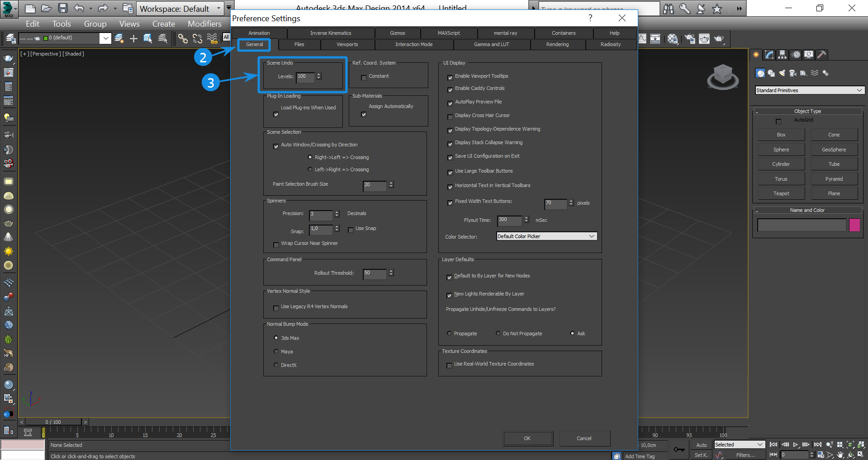Collapse the Name and Color rollout
Viewport: 868px width, 460px height.
pos(807,210)
